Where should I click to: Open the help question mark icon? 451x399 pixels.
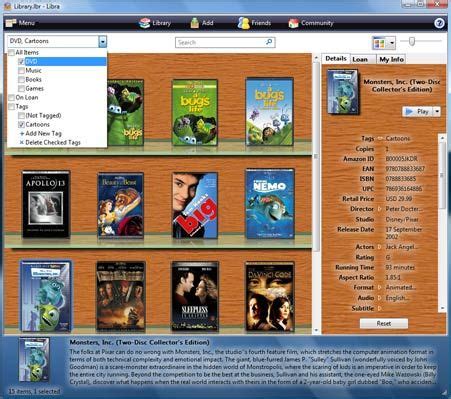[x=439, y=23]
